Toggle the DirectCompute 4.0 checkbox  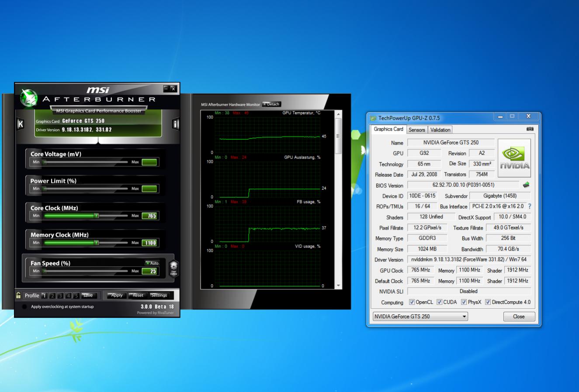pos(488,302)
